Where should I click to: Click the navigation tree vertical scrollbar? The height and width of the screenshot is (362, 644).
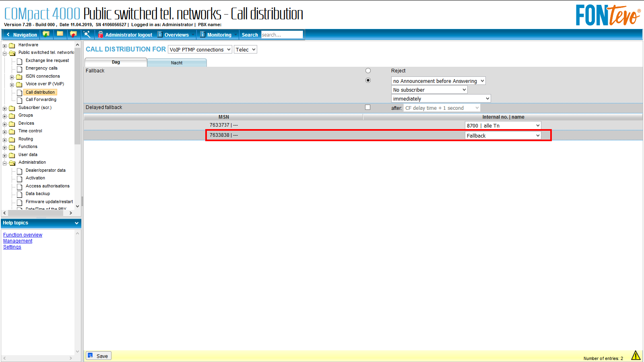(78, 125)
